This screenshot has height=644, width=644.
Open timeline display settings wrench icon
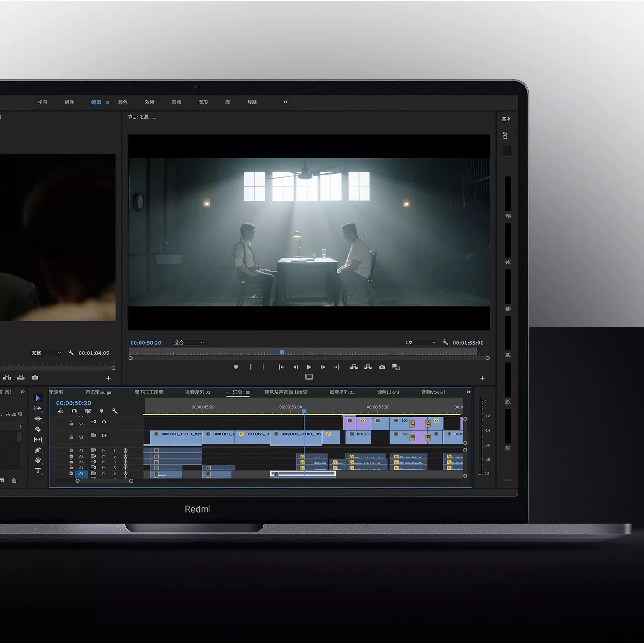click(x=115, y=412)
